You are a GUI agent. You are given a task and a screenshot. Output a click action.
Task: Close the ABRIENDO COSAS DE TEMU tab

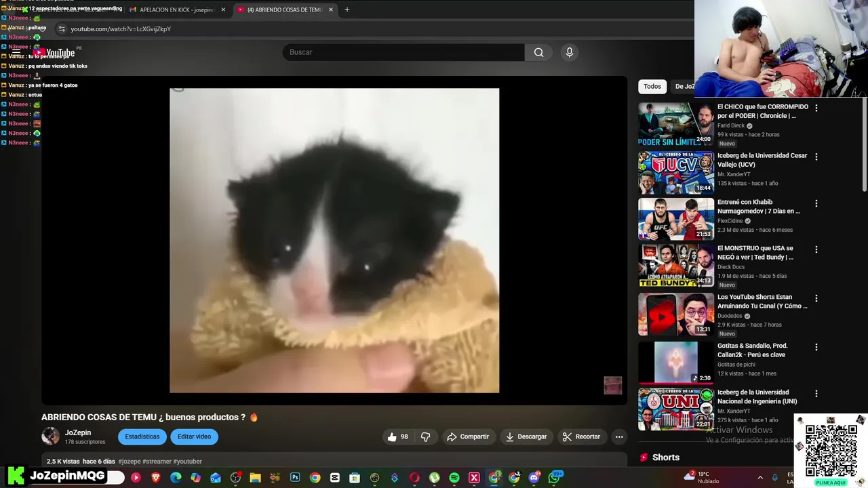click(x=331, y=9)
